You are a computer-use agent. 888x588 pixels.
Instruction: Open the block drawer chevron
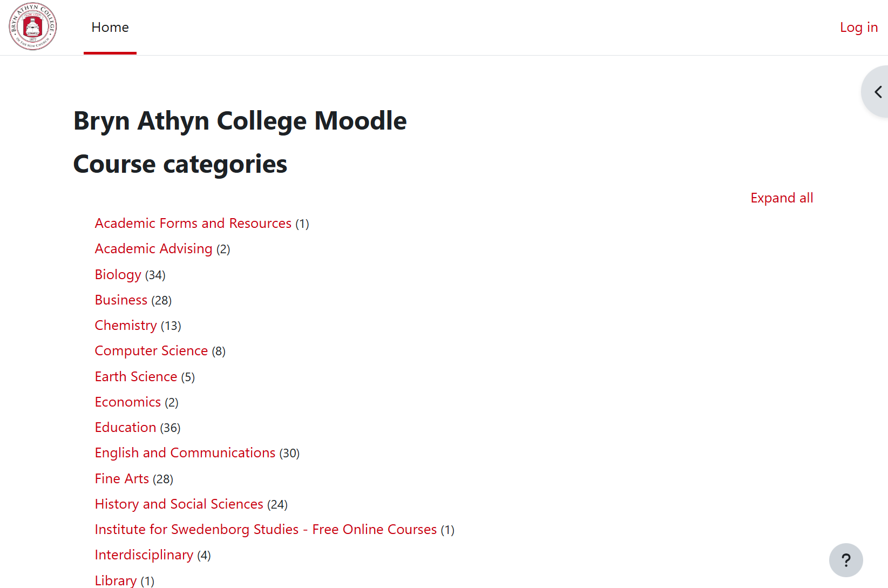877,92
